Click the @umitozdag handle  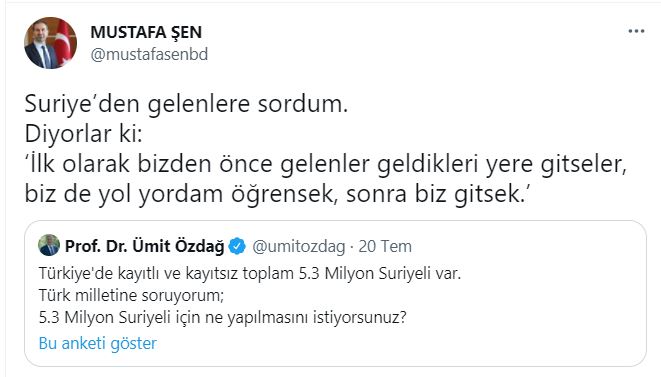tap(298, 246)
